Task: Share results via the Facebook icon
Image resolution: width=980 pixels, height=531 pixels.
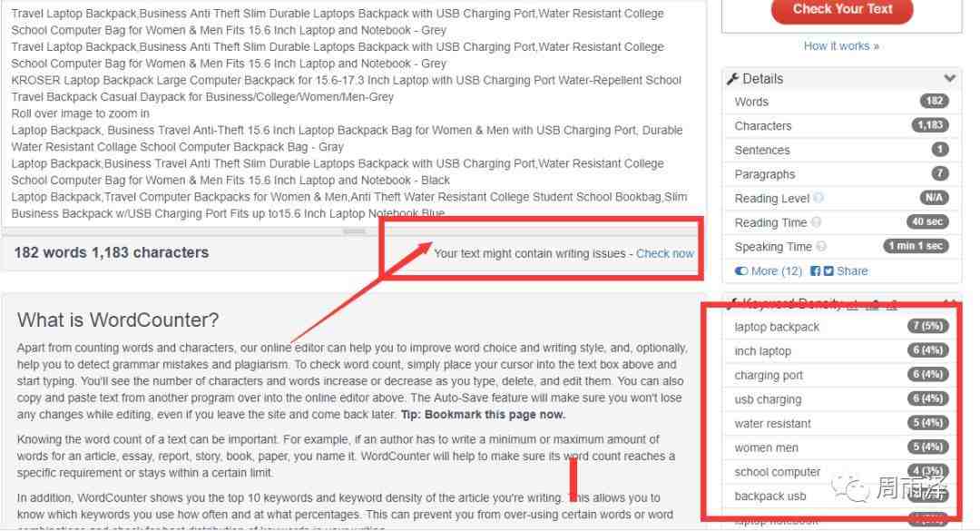Action: 815,270
